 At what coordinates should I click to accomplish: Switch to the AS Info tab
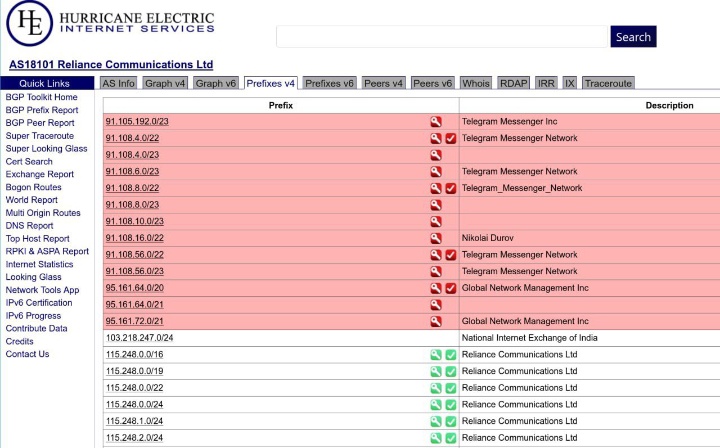click(x=118, y=83)
